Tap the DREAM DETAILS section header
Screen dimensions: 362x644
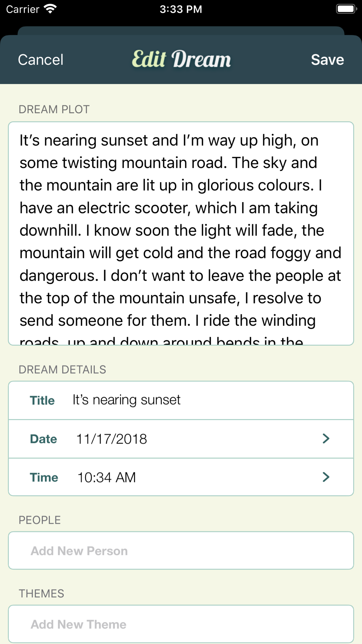pyautogui.click(x=62, y=369)
